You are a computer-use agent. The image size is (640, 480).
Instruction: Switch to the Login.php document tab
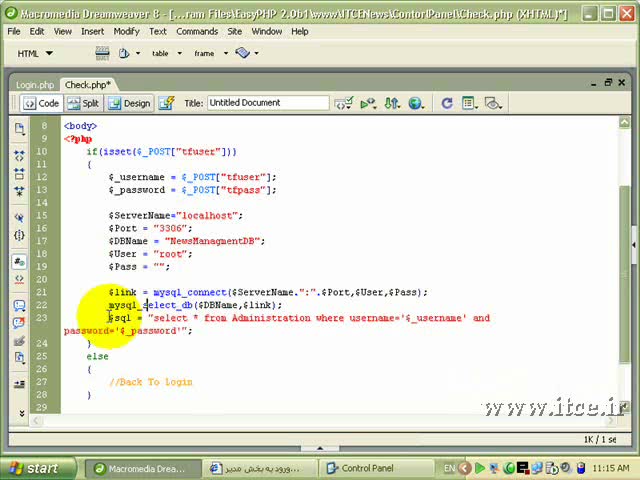(35, 85)
